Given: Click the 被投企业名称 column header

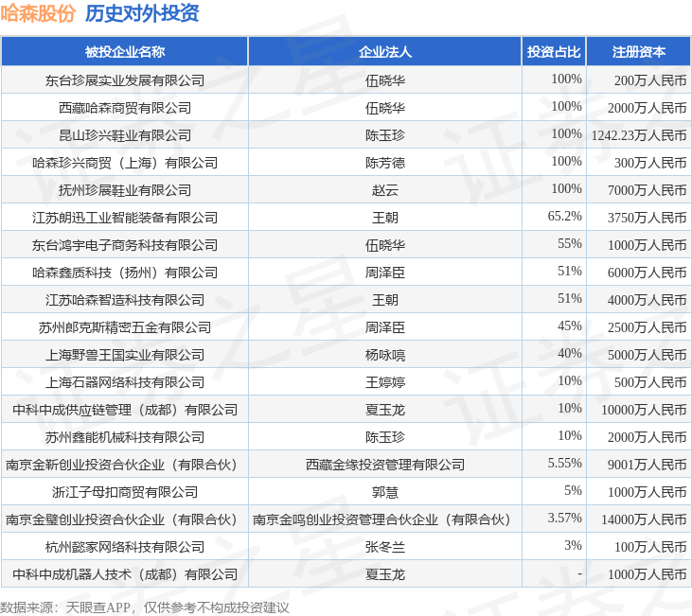Looking at the screenshot, I should coord(124,52).
